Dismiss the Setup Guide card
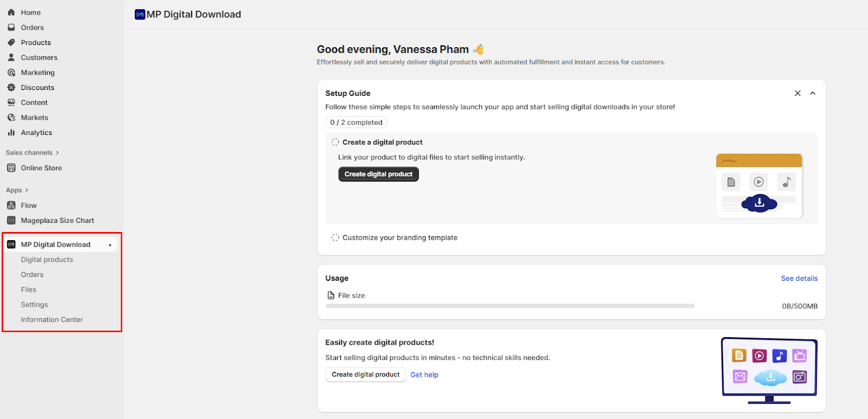The image size is (868, 419). click(x=797, y=93)
